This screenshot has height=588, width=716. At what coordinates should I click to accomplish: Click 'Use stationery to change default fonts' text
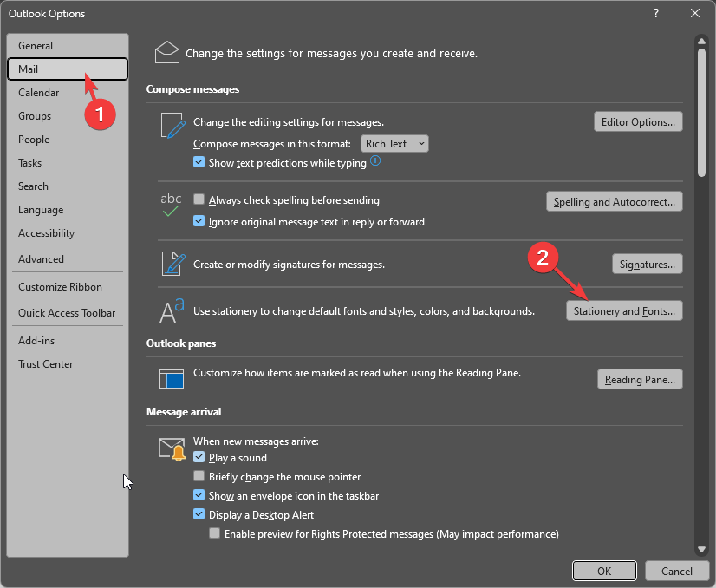[364, 311]
